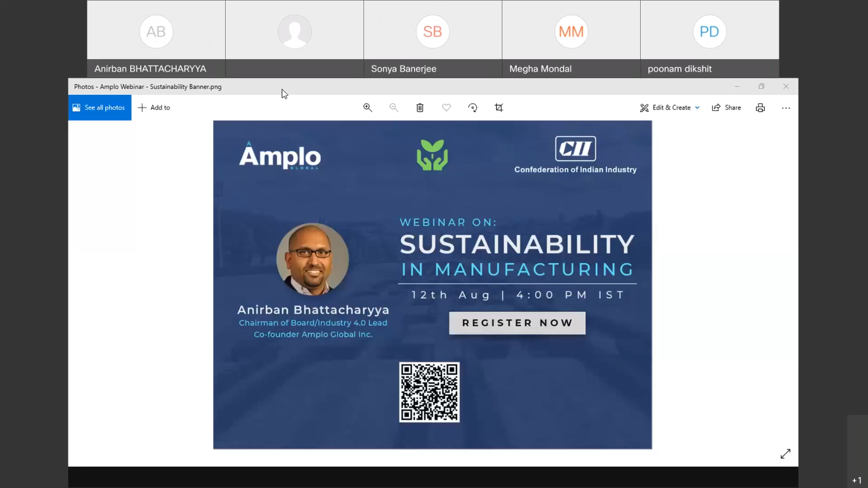Viewport: 868px width, 488px height.
Task: Add photo to favorites with heart icon
Action: pyautogui.click(x=446, y=107)
